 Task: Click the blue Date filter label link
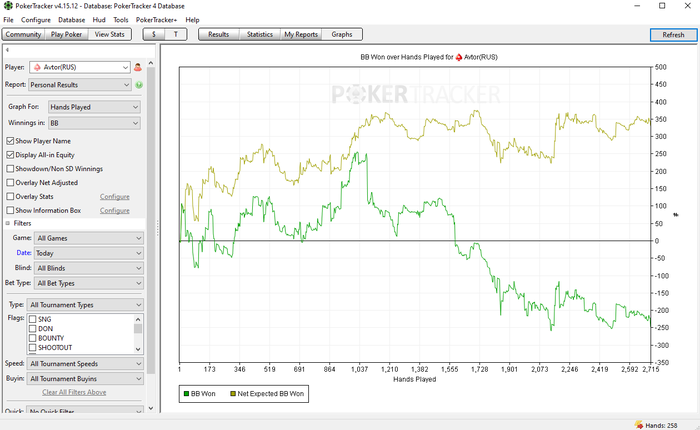(x=24, y=253)
